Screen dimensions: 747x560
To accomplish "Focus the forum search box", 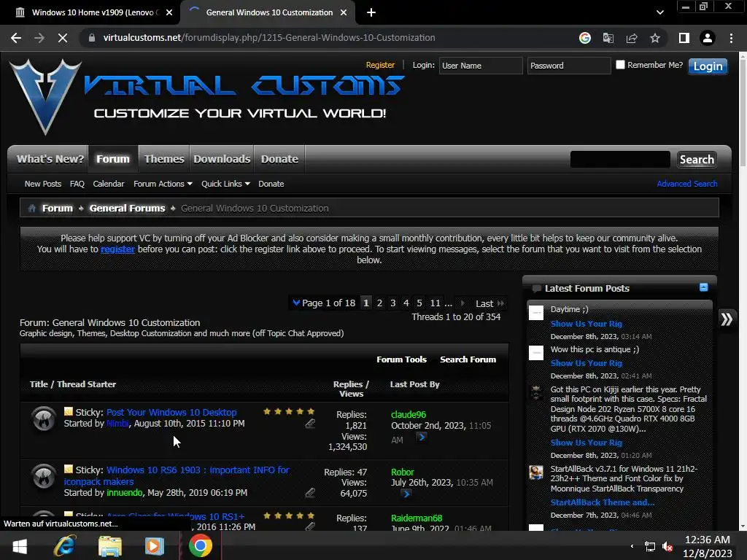I will click(620, 160).
